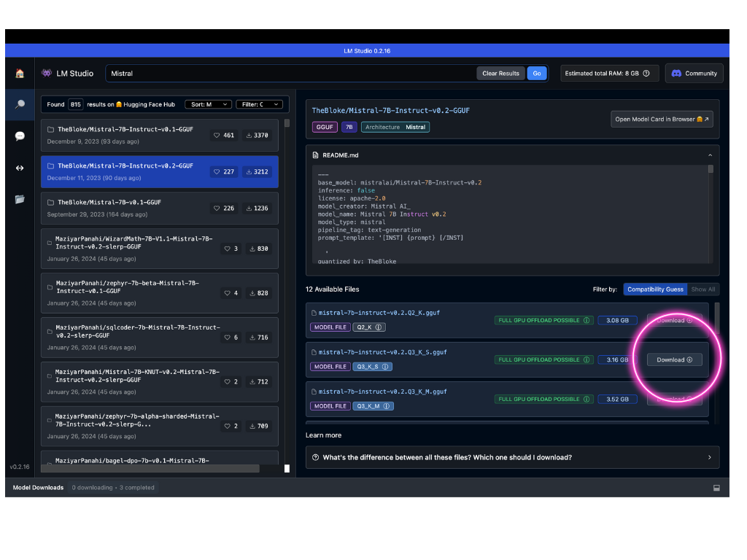Click downloads count 3212 on v0.2-GGUF result
The height and width of the screenshot is (560, 747).
pos(258,172)
